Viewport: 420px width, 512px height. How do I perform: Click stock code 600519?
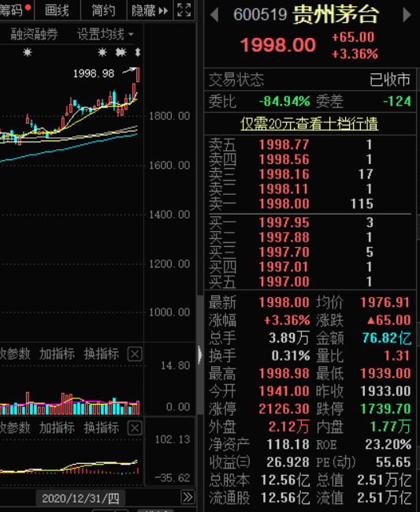click(x=260, y=15)
